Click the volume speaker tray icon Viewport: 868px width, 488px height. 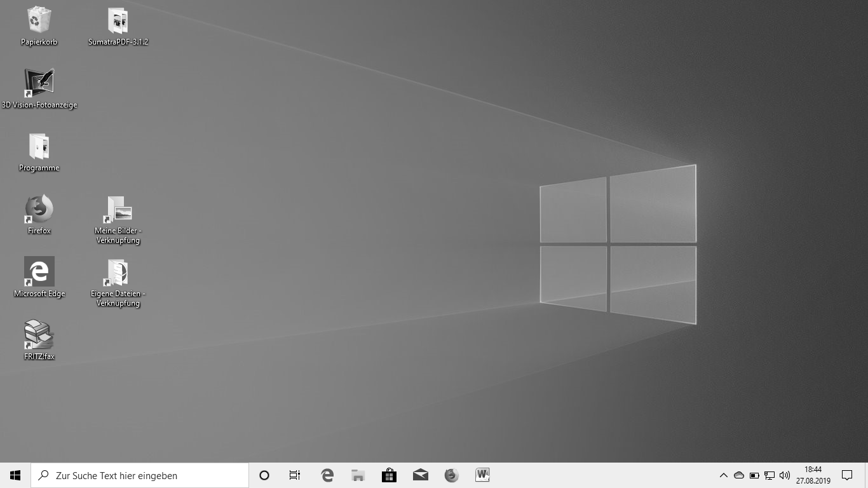coord(785,475)
